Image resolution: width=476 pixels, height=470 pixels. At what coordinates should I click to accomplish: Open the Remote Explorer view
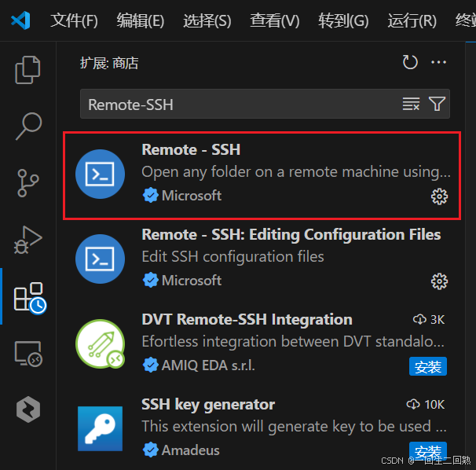click(x=28, y=354)
